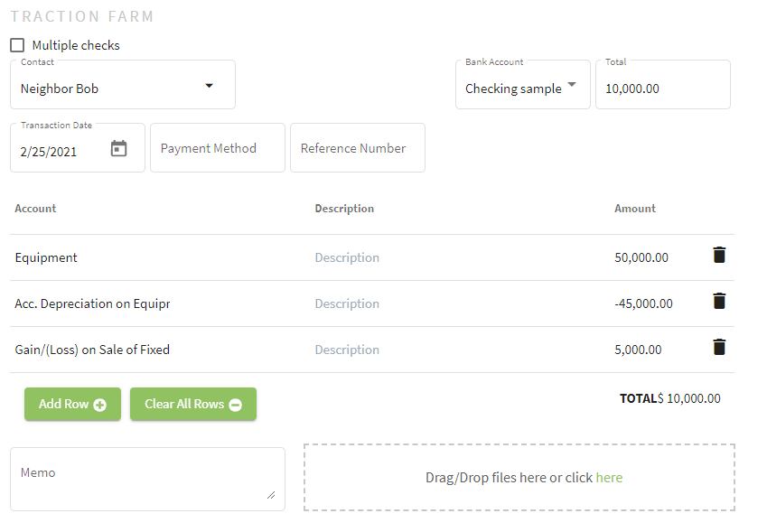Click the 'here' upload link
This screenshot has width=767, height=532.
[x=609, y=478]
